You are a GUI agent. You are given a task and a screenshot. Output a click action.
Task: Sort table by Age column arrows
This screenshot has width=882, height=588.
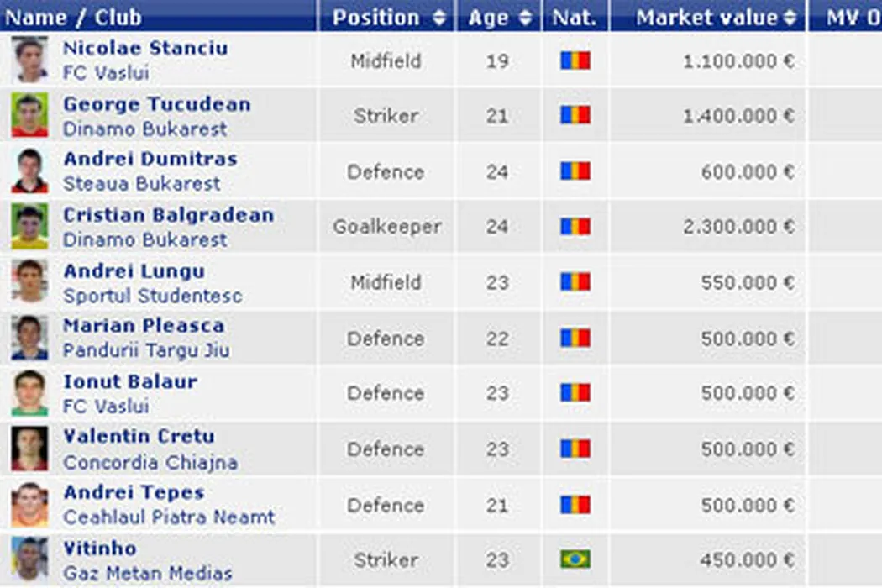pos(526,18)
